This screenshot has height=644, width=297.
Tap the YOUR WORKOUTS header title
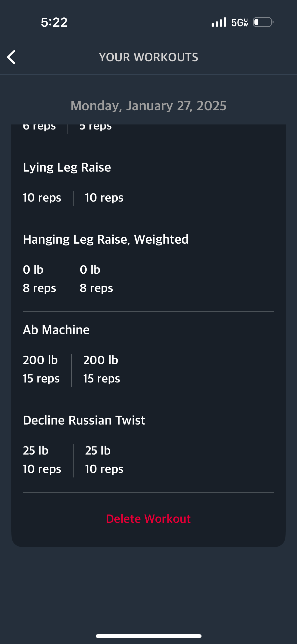[148, 57]
